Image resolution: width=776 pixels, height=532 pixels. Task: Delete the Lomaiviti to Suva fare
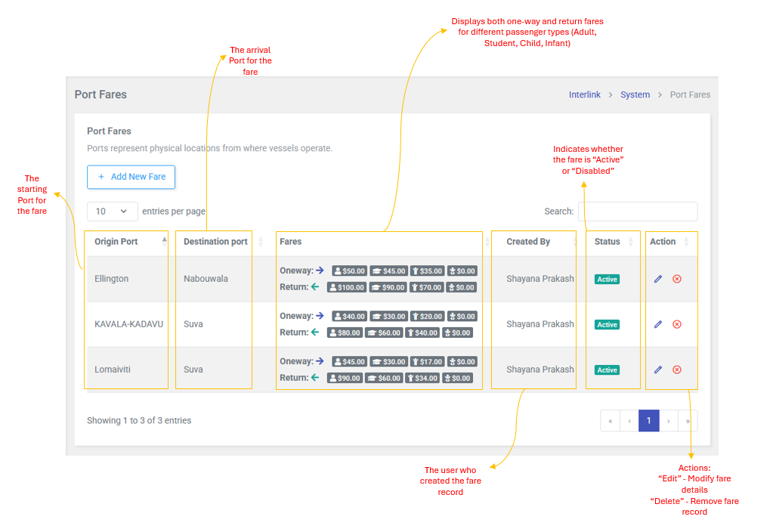pyautogui.click(x=677, y=370)
